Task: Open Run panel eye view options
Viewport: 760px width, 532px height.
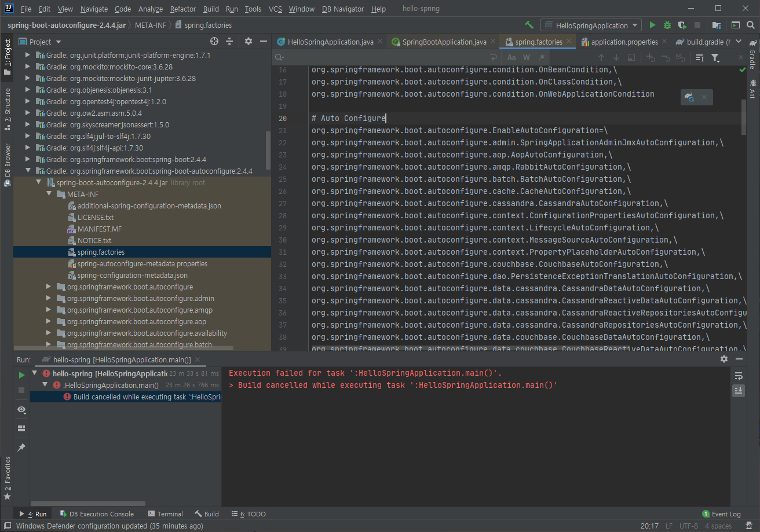Action: 21,409
